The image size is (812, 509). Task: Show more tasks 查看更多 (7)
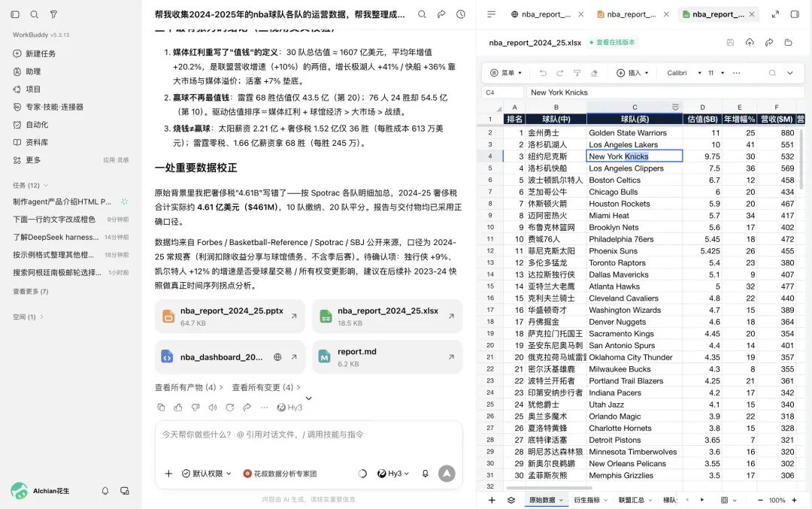pos(31,292)
